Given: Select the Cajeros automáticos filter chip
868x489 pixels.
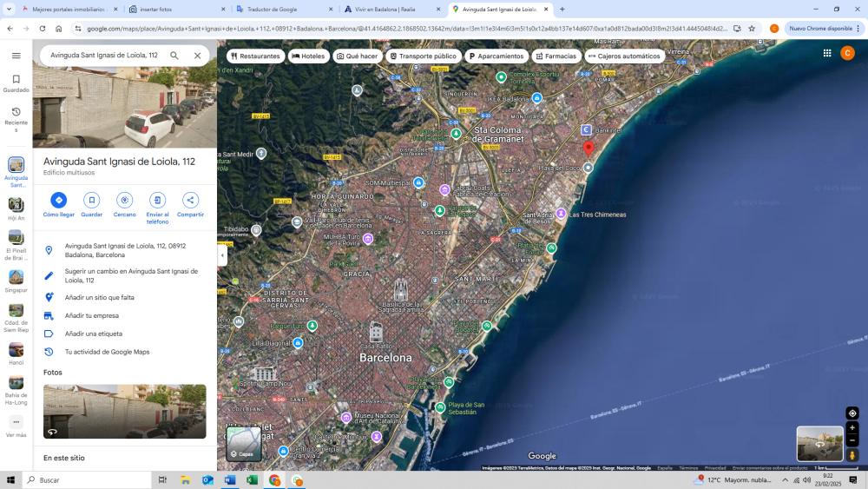Looking at the screenshot, I should click(x=624, y=56).
